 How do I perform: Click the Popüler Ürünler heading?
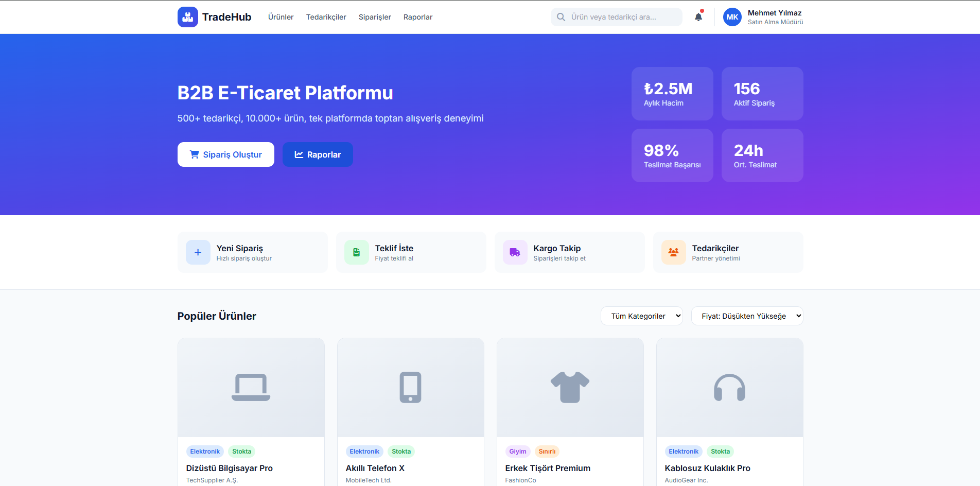[x=217, y=316]
